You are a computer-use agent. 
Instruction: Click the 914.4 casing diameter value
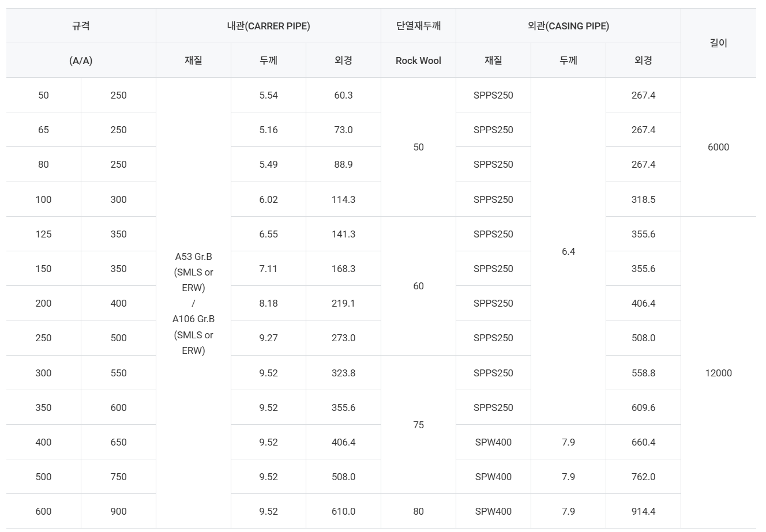click(x=643, y=511)
